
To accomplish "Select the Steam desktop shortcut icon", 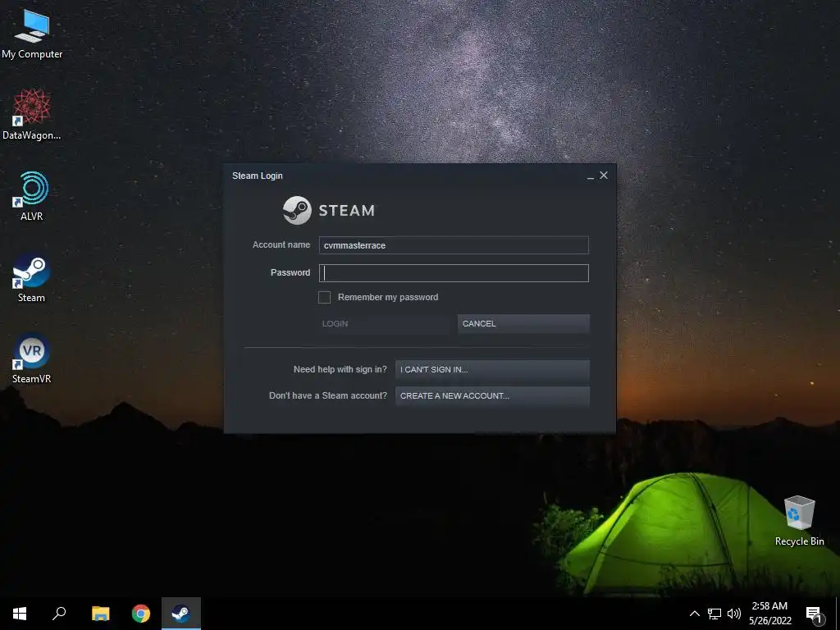I will click(x=32, y=278).
